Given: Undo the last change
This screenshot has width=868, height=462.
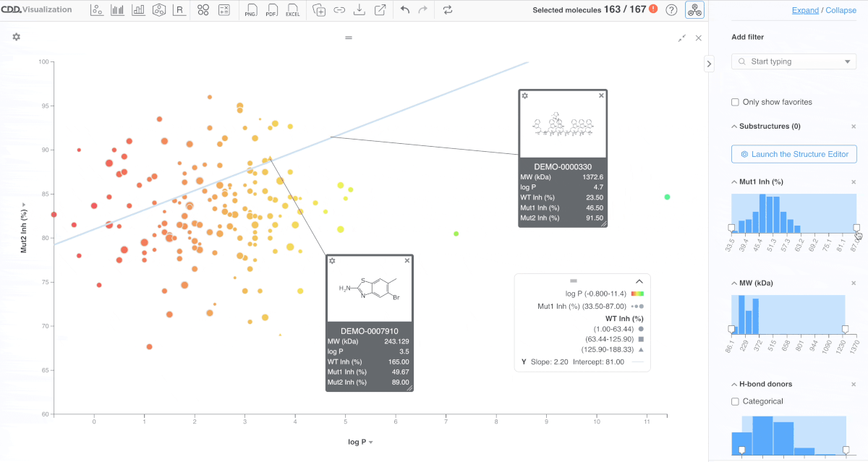Looking at the screenshot, I should (404, 10).
